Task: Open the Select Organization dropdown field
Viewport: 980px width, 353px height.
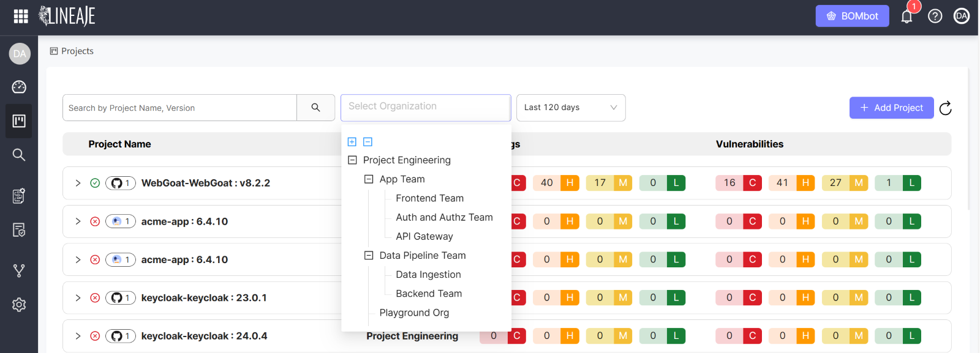Action: 426,108
